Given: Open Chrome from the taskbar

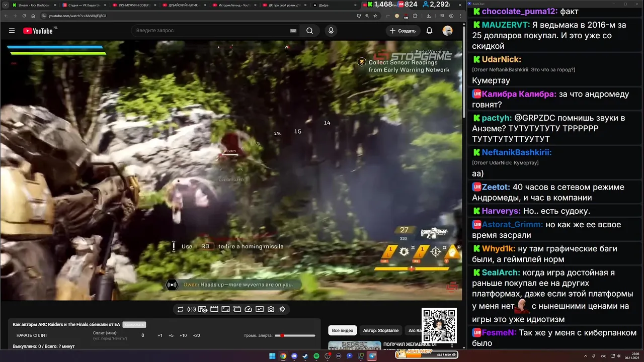Looking at the screenshot, I should pos(283,356).
